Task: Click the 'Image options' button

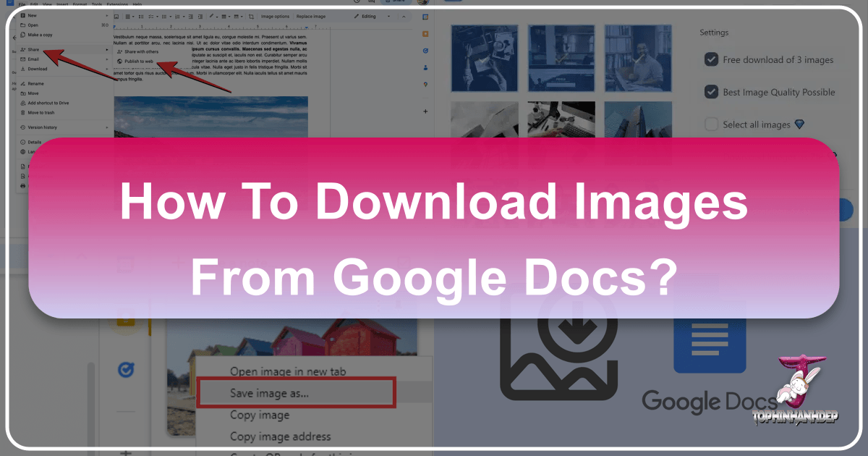Action: point(275,16)
